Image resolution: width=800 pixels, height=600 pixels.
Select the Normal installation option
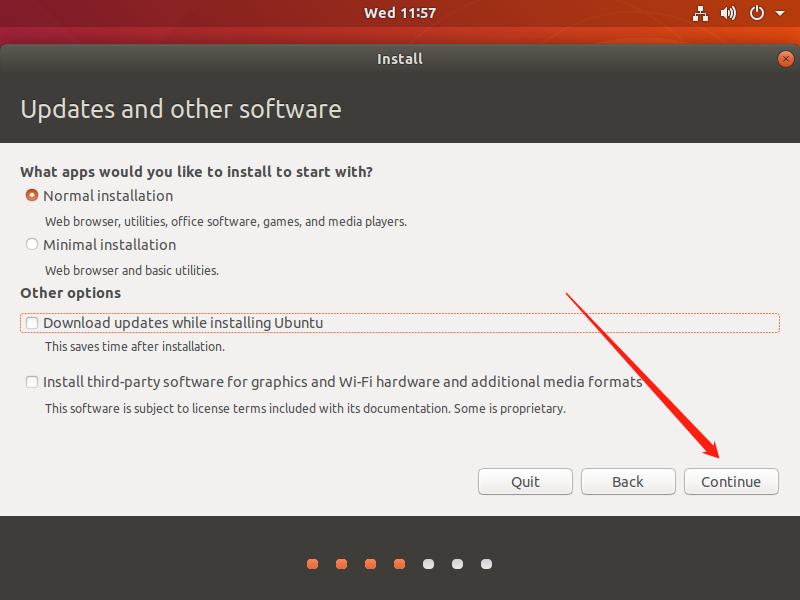click(31, 196)
